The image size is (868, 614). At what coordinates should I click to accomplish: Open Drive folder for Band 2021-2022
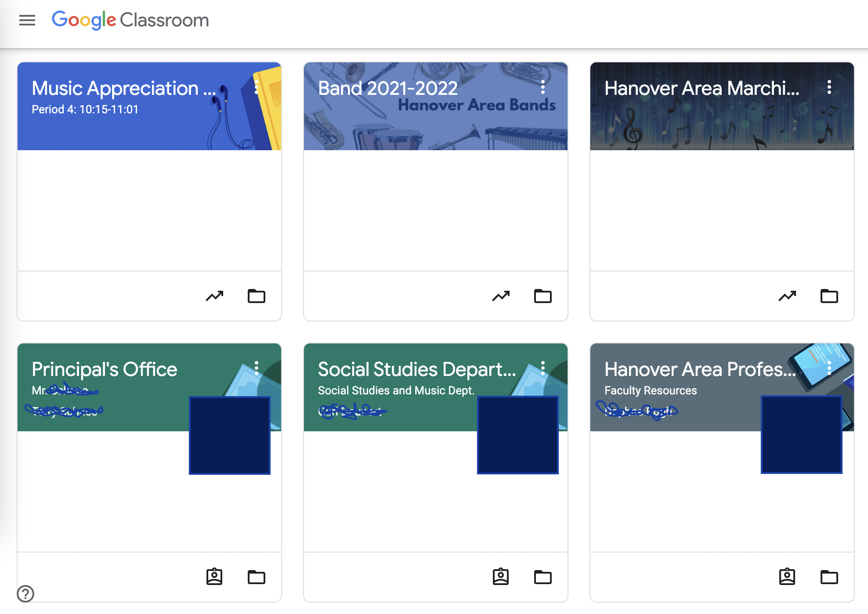click(543, 296)
